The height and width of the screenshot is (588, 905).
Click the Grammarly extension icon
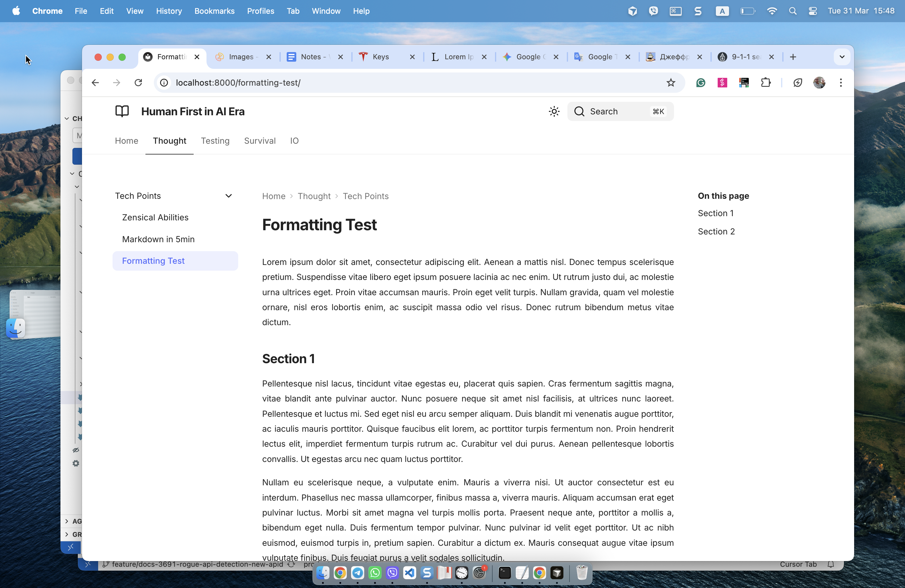click(x=700, y=83)
